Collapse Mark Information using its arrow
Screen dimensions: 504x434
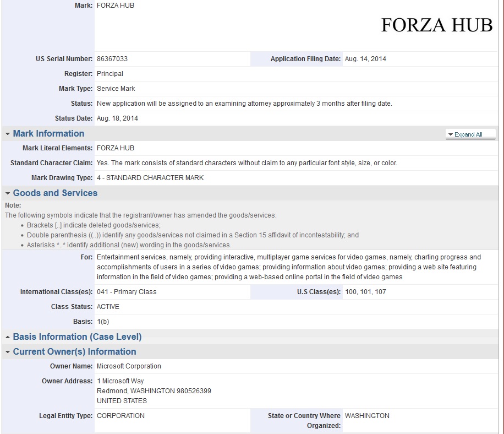click(8, 134)
